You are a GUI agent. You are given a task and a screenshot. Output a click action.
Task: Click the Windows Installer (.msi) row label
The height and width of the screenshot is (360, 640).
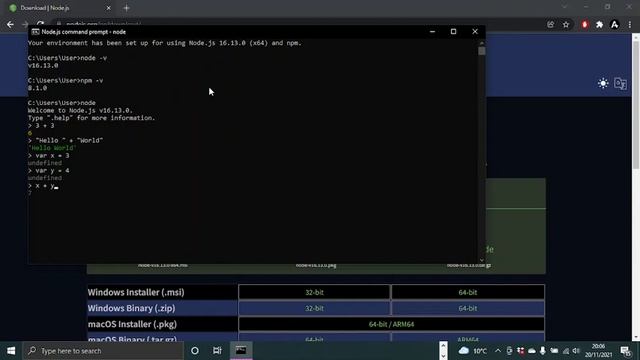[x=136, y=292]
